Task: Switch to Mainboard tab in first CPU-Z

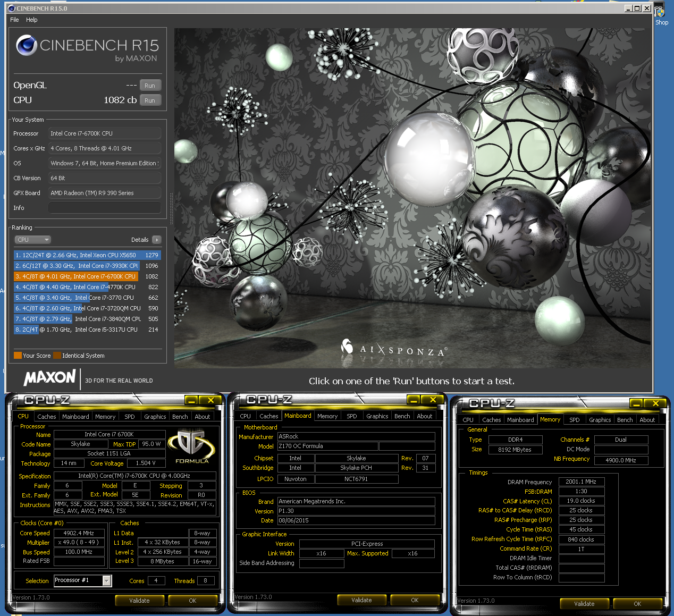Action: (75, 417)
